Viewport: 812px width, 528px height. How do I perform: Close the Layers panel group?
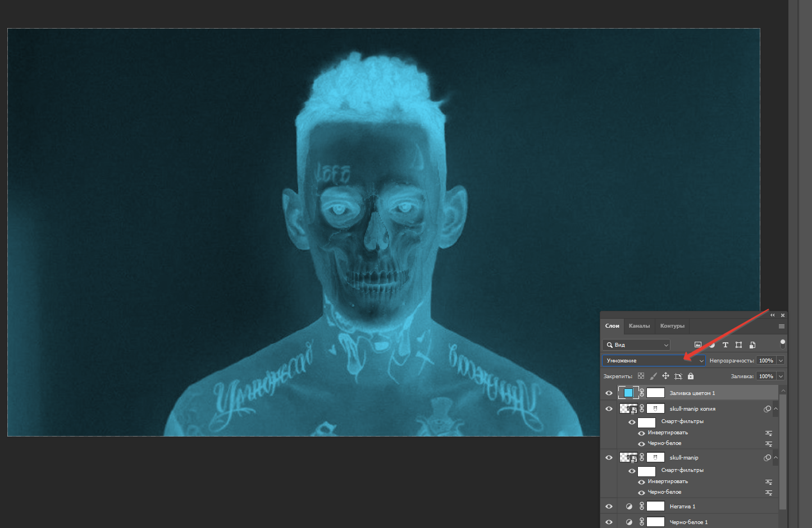[782, 315]
